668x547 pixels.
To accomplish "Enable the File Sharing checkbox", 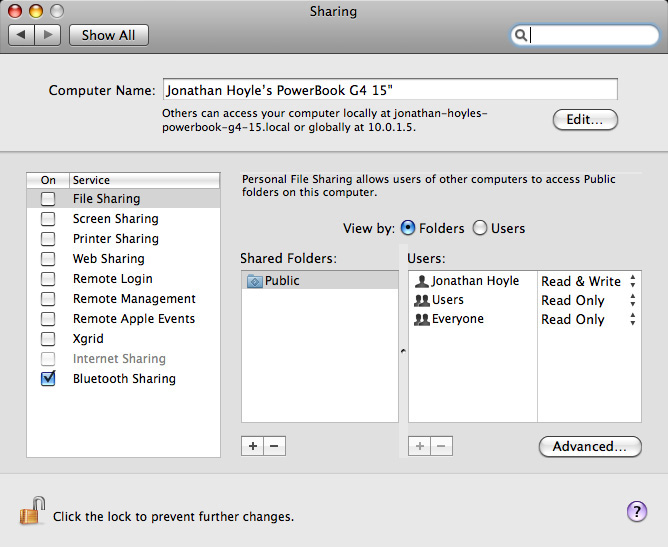I will click(x=48, y=199).
